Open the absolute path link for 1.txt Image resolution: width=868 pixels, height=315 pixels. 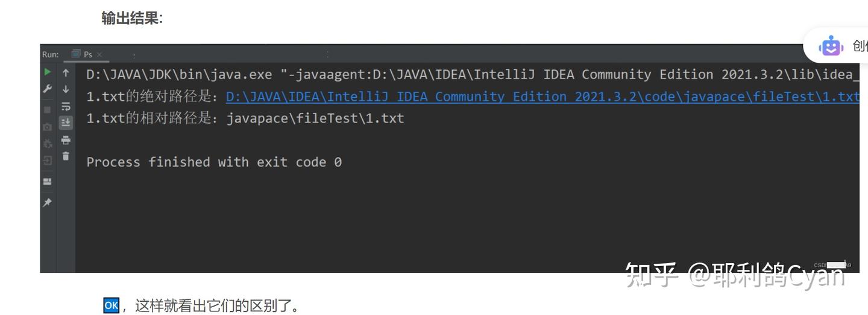pos(542,97)
